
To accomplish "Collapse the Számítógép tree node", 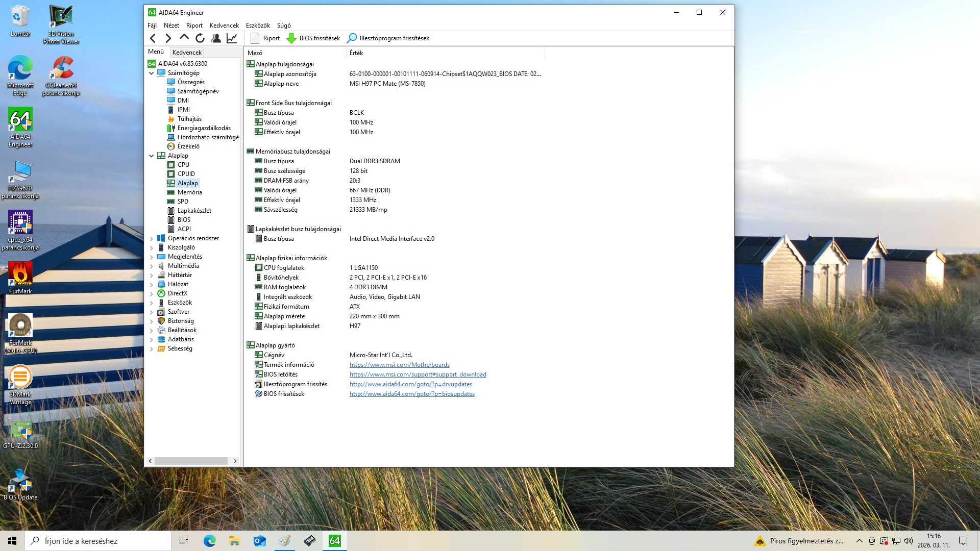I will (x=152, y=73).
